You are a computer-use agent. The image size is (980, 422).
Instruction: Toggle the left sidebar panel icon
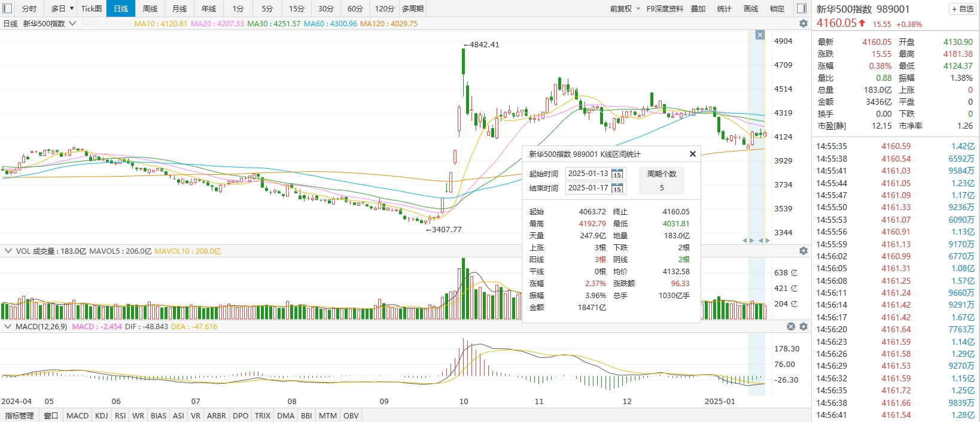pyautogui.click(x=7, y=8)
